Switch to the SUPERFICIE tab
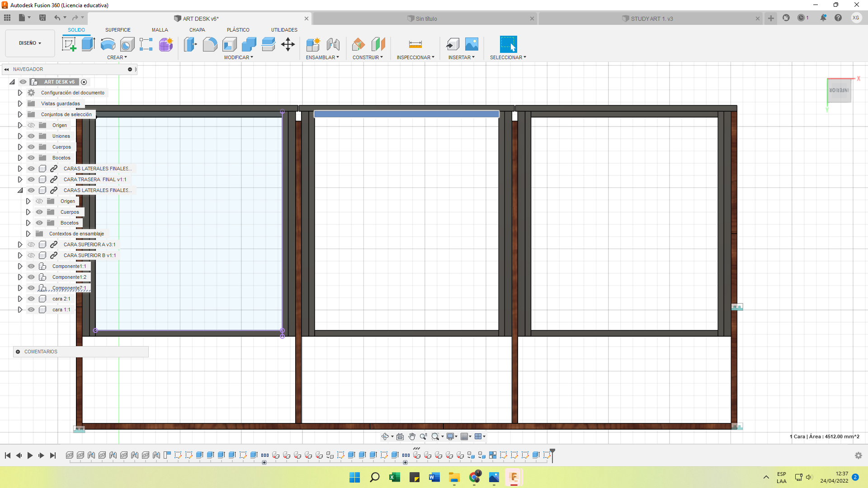This screenshot has height=488, width=868. click(x=118, y=30)
